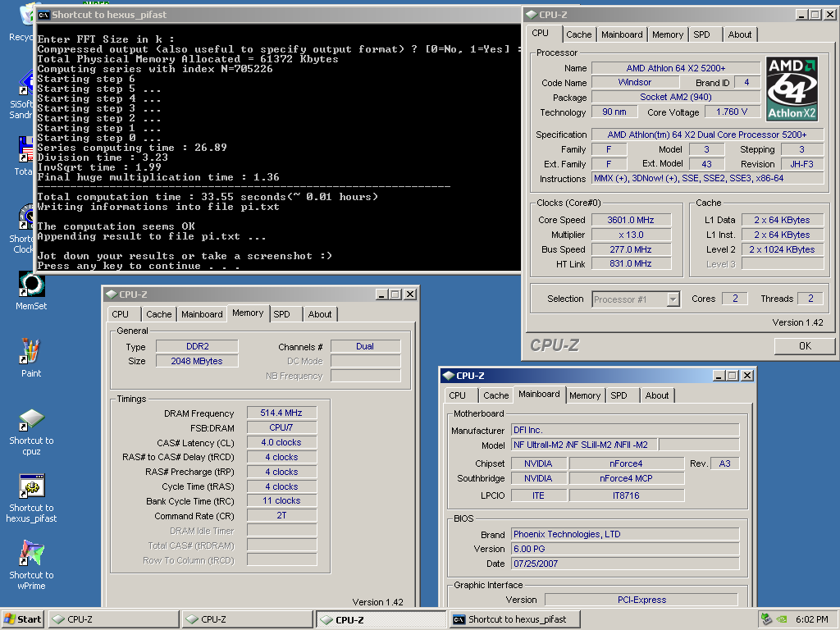Click the Shortcut to hexus_pifast console title bar
Screen dimensions: 840x630
pos(279,15)
